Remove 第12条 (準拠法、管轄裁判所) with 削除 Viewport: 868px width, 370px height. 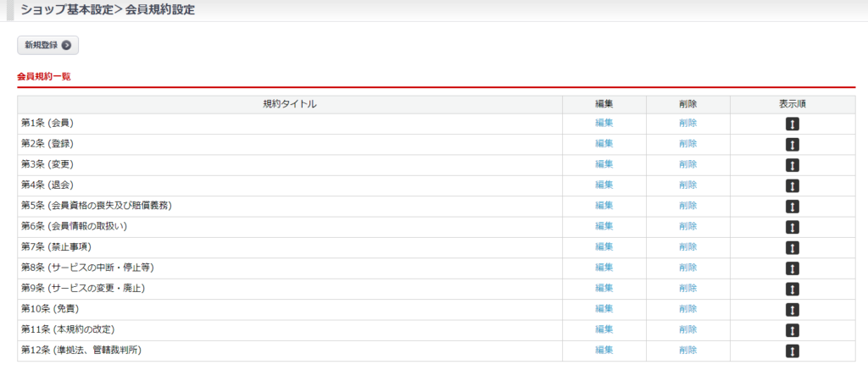pyautogui.click(x=687, y=350)
